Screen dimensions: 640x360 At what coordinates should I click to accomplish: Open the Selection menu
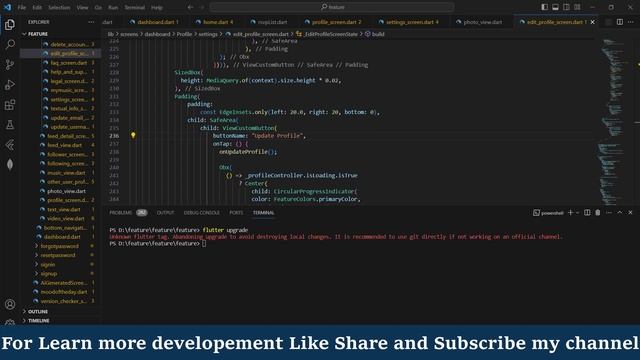59,7
